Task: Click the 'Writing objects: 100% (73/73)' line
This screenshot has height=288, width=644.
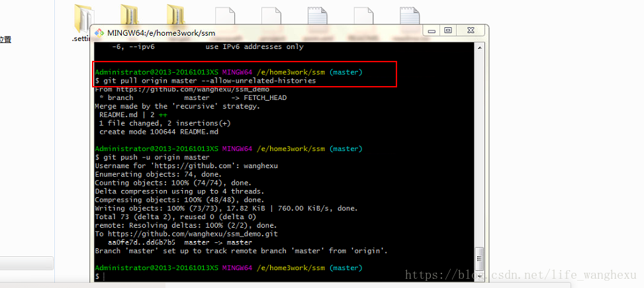Action: pos(226,209)
